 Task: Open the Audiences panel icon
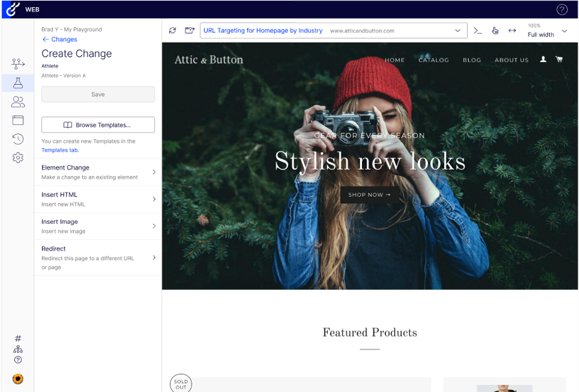click(x=17, y=101)
